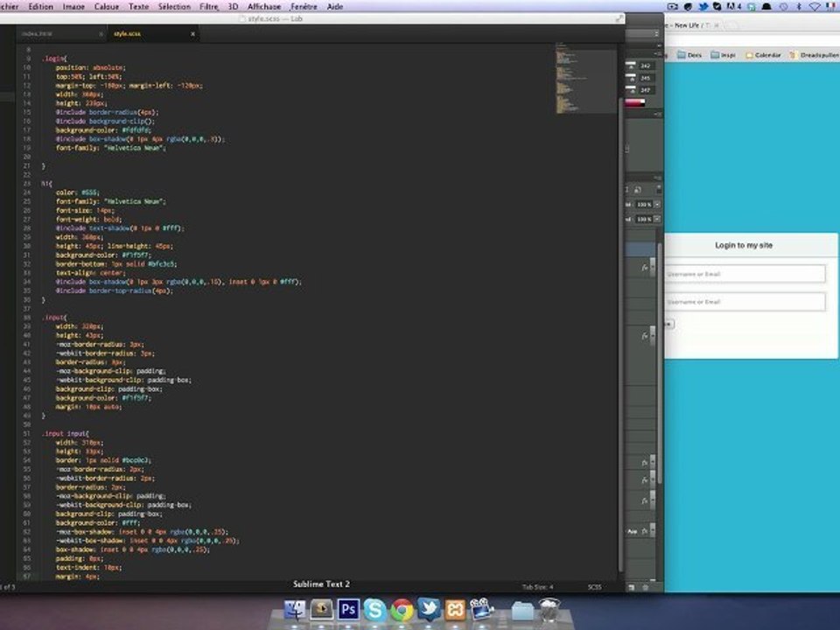Click the color spectrum ramp in Photoshop
This screenshot has width=840, height=630.
[x=635, y=103]
